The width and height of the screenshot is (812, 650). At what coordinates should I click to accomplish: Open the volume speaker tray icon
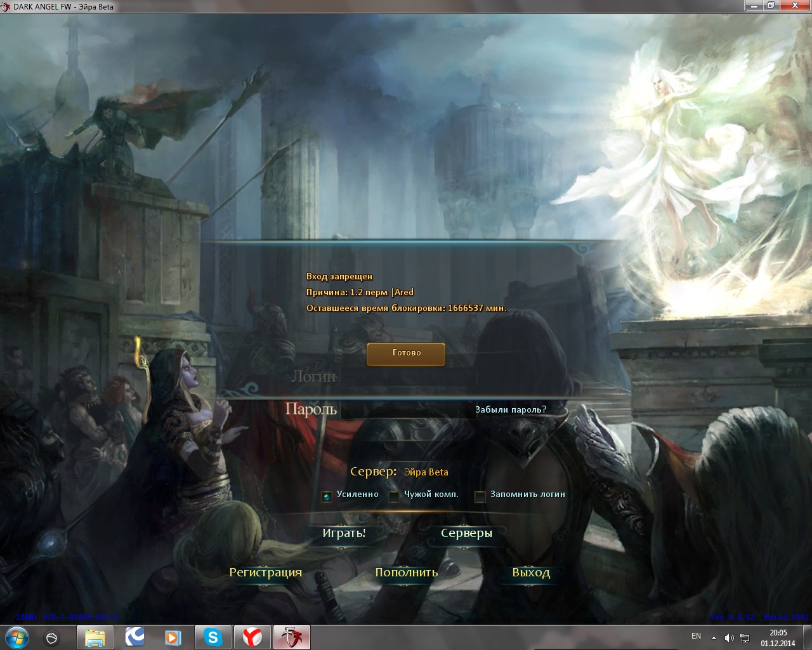click(x=730, y=638)
